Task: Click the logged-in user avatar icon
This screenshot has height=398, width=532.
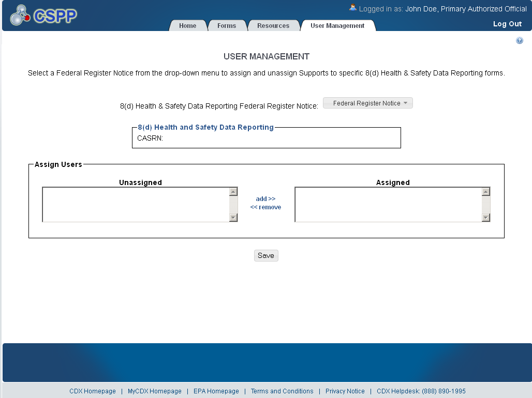Action: tap(353, 8)
